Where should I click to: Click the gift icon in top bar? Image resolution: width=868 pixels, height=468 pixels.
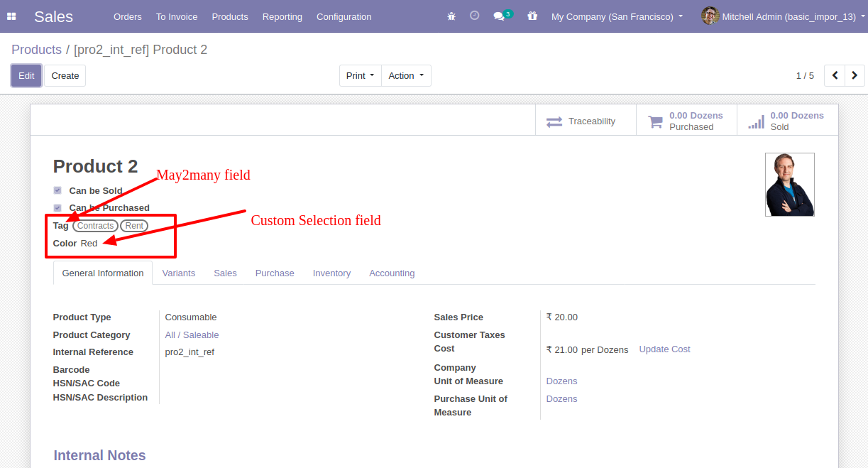point(532,16)
